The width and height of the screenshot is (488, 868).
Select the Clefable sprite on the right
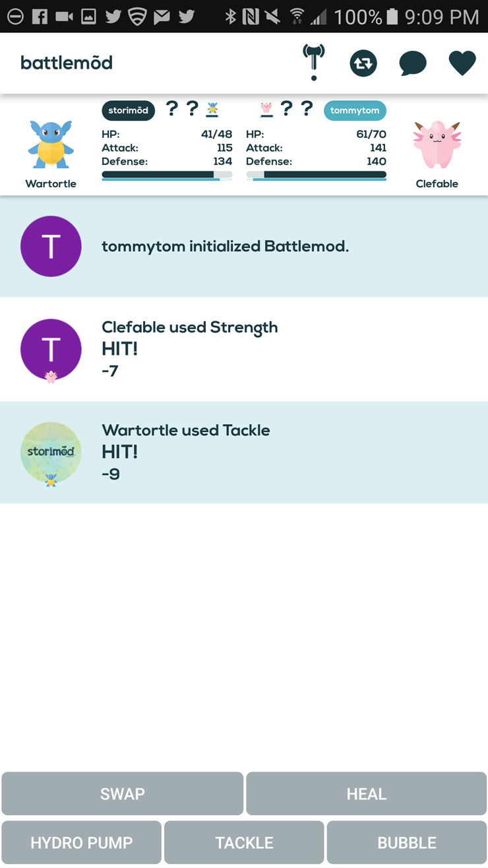[437, 145]
